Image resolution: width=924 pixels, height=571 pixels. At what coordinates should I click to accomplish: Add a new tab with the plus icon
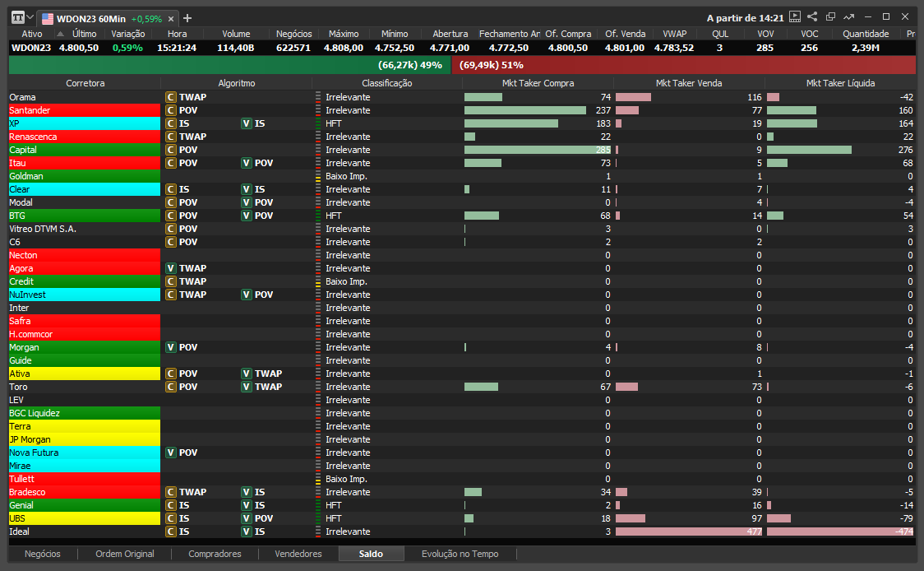pyautogui.click(x=187, y=18)
